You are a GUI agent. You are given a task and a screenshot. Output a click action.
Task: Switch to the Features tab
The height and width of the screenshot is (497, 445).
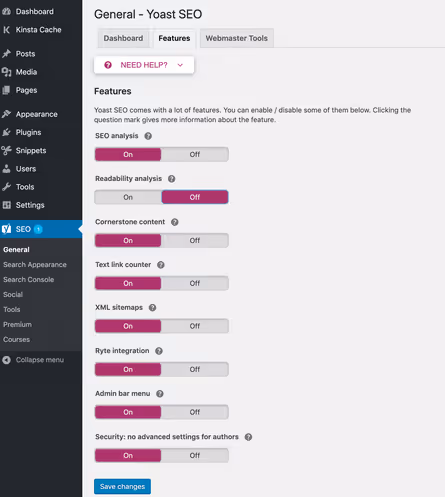pyautogui.click(x=174, y=38)
